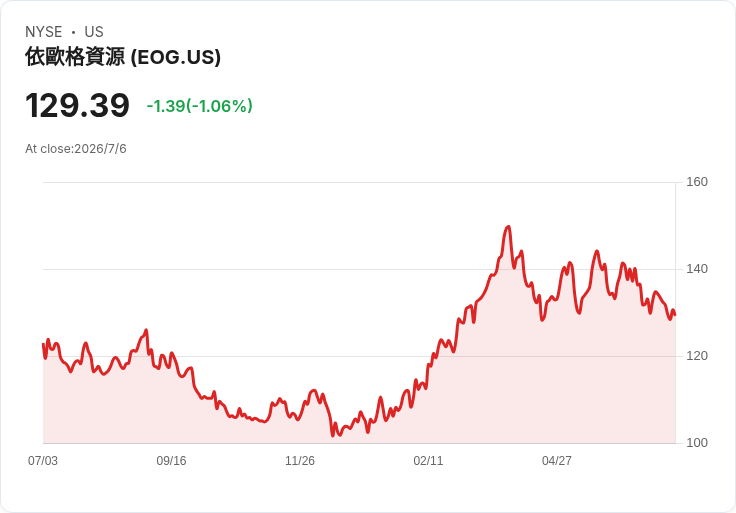This screenshot has height=513, width=736.
Task: Select the 07/03 date label on the x-axis
Action: click(x=43, y=461)
